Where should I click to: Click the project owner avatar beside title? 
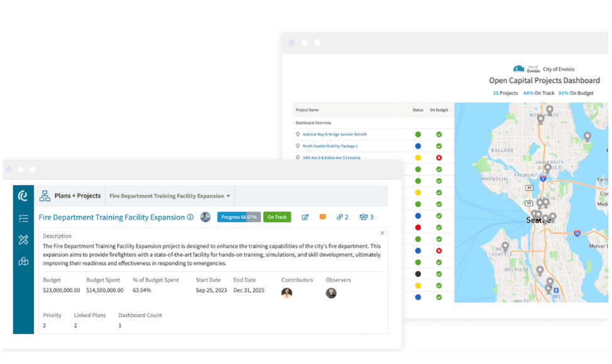pos(205,217)
